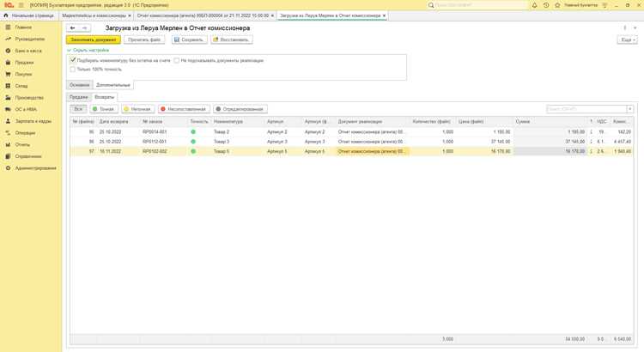644x352 pixels.
Task: Open the Покупки section in the sidebar
Action: (x=23, y=75)
